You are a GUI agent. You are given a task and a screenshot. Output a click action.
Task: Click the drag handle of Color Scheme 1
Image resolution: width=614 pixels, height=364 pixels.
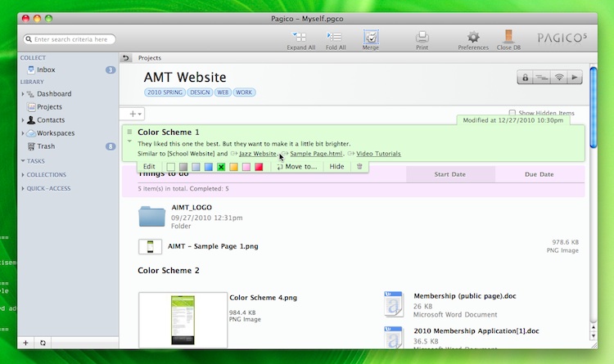point(129,132)
